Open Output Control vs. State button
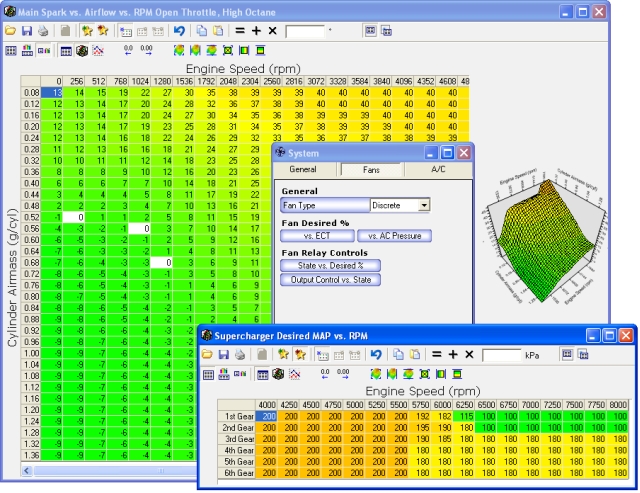This screenshot has width=640, height=493. pos(331,280)
